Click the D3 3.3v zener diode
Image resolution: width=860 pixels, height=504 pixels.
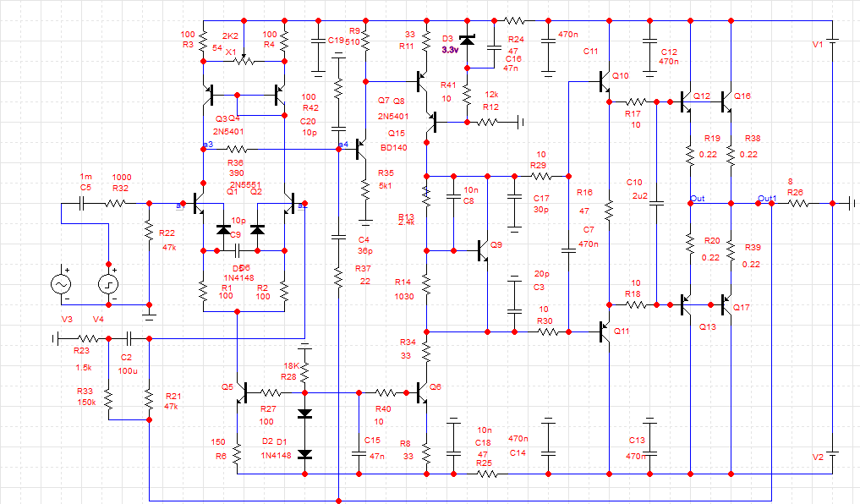tap(468, 40)
